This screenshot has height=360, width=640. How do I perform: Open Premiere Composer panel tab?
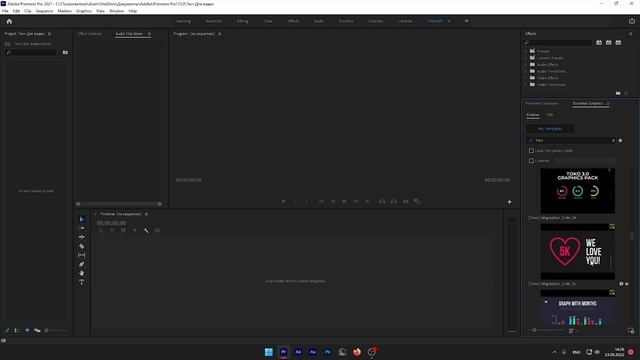coord(542,104)
